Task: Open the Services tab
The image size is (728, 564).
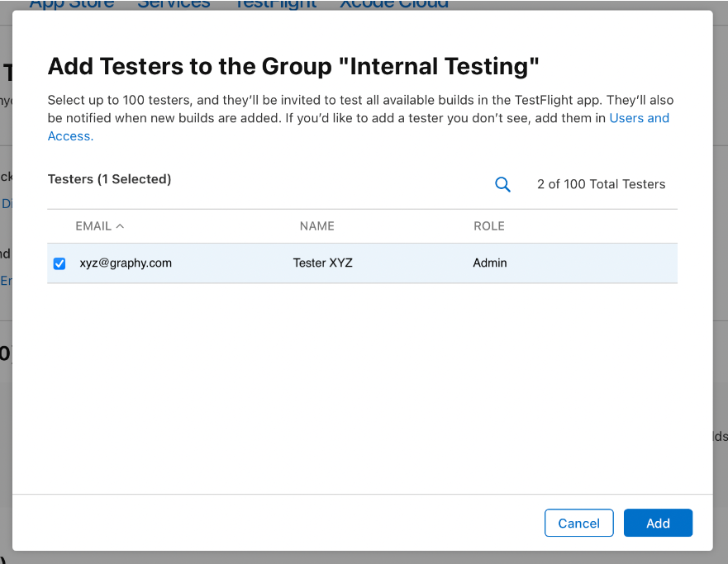Action: [x=174, y=3]
